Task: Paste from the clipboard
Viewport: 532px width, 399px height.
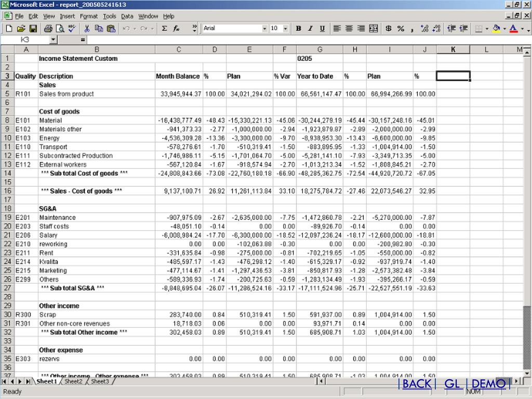Action: 111,29
